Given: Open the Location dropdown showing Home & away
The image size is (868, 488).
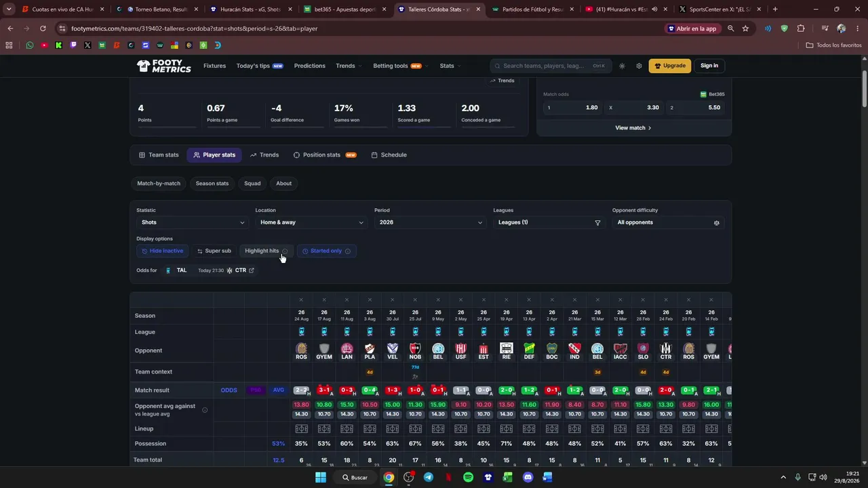Looking at the screenshot, I should click(312, 222).
